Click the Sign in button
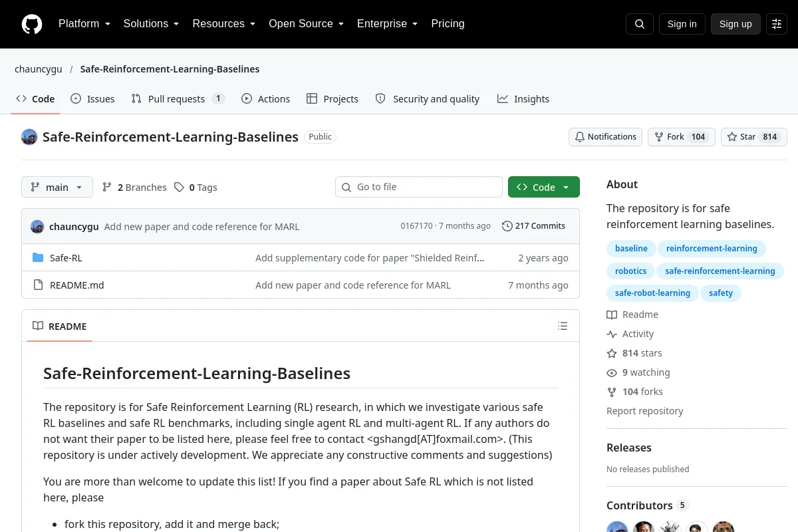The width and height of the screenshot is (798, 532). pos(682,24)
